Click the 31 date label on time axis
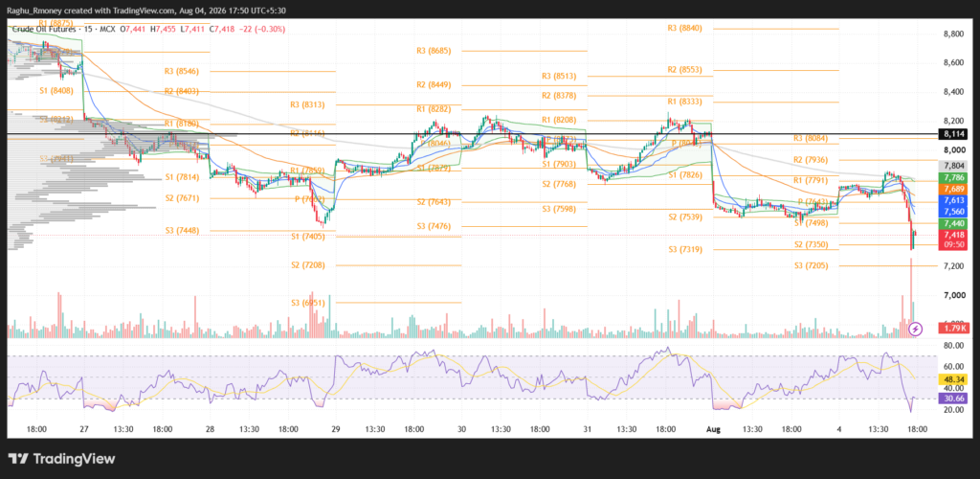 click(x=588, y=429)
